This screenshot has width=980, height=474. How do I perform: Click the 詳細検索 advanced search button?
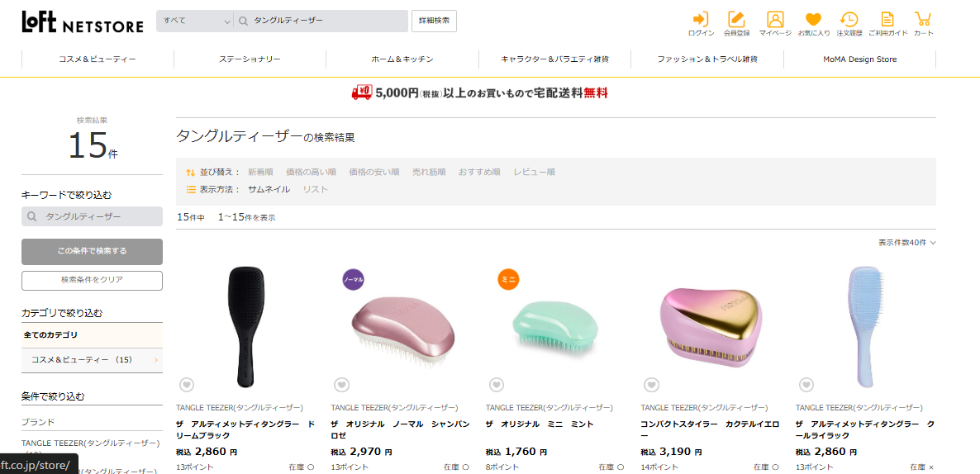pyautogui.click(x=434, y=21)
